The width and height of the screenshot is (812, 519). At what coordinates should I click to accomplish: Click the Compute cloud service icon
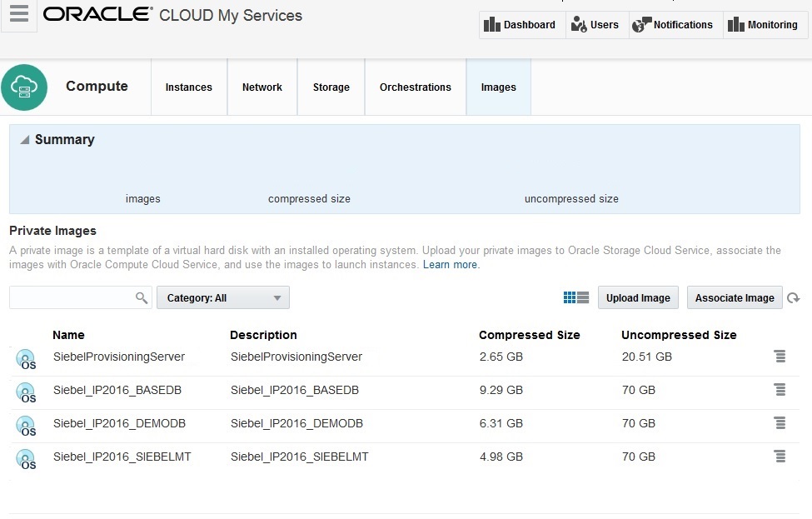point(25,87)
